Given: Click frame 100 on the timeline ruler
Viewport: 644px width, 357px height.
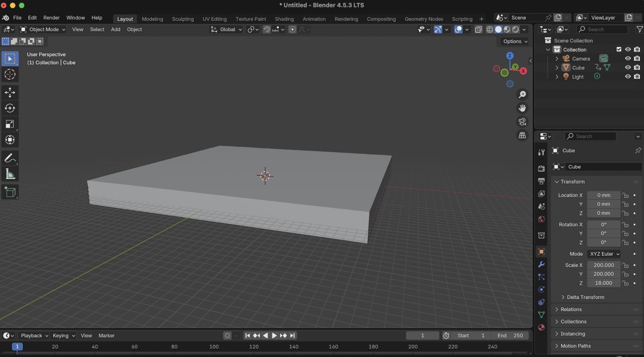Looking at the screenshot, I should tap(214, 346).
